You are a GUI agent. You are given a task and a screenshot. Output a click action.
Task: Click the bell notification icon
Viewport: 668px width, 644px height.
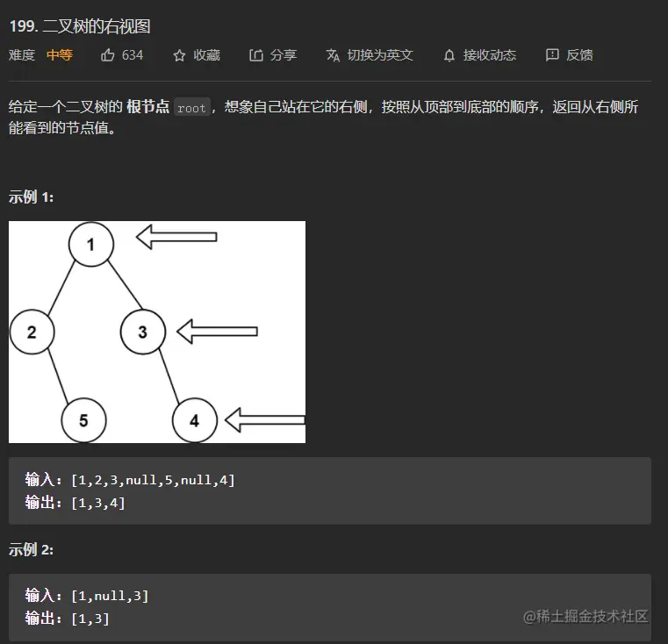[449, 56]
